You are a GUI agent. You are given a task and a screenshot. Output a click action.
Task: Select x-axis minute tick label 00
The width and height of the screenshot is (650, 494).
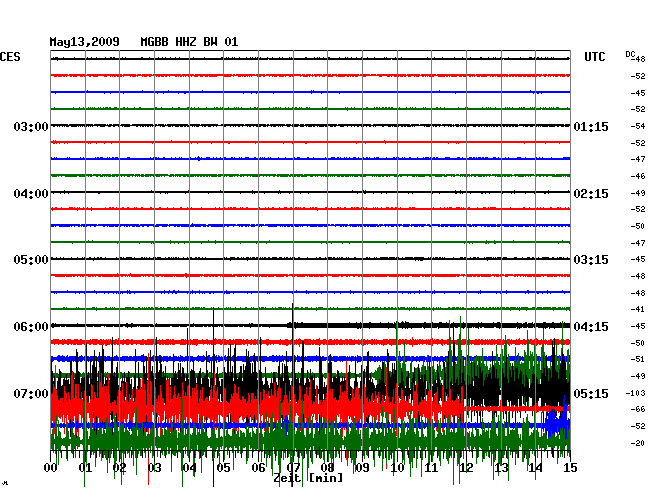click(x=51, y=468)
